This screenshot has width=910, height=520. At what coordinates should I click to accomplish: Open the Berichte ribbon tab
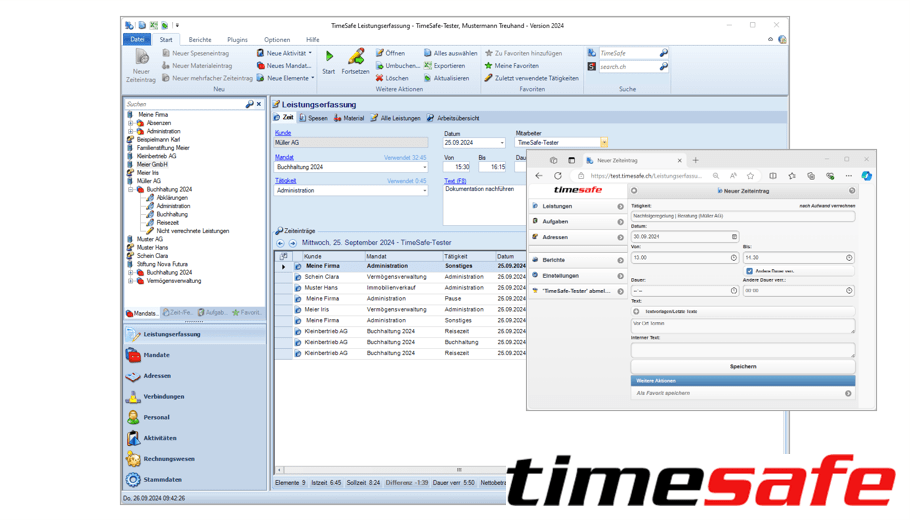pyautogui.click(x=200, y=40)
